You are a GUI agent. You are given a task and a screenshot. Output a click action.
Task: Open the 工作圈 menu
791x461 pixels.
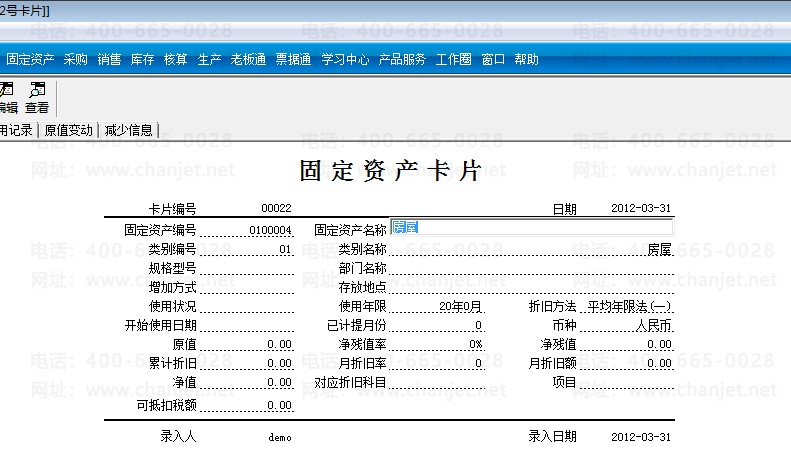tap(454, 60)
